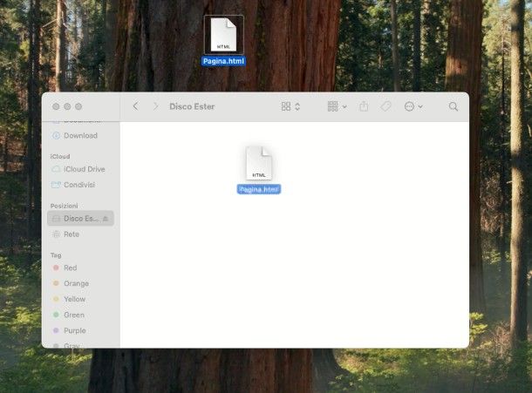This screenshot has width=532, height=393.
Task: Select the Disco Ester sidebar location
Action: [77, 219]
